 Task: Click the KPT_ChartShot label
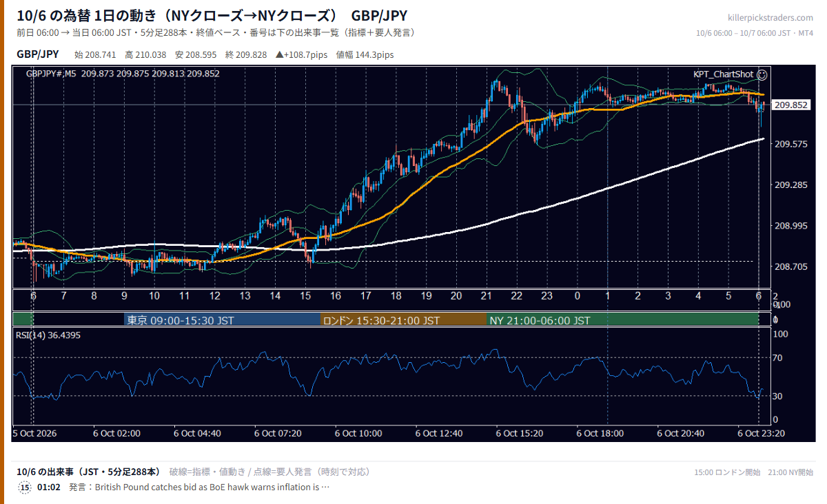point(724,74)
